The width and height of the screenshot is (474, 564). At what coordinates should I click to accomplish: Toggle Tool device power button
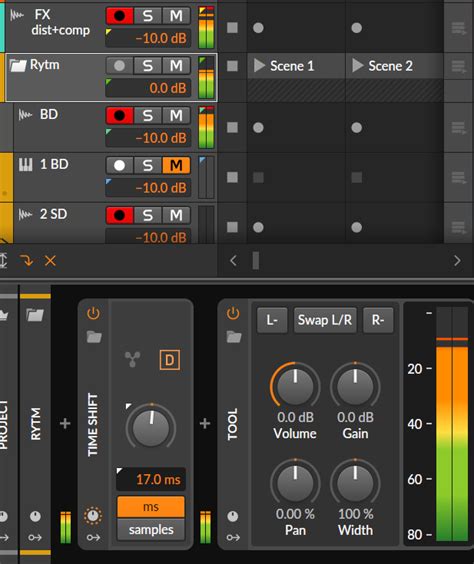click(x=233, y=313)
